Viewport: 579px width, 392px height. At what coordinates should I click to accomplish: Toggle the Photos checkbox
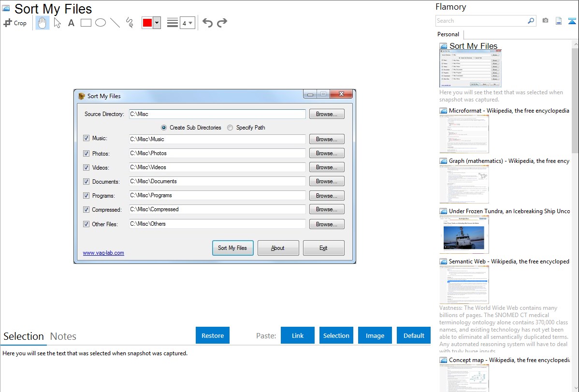(x=87, y=153)
